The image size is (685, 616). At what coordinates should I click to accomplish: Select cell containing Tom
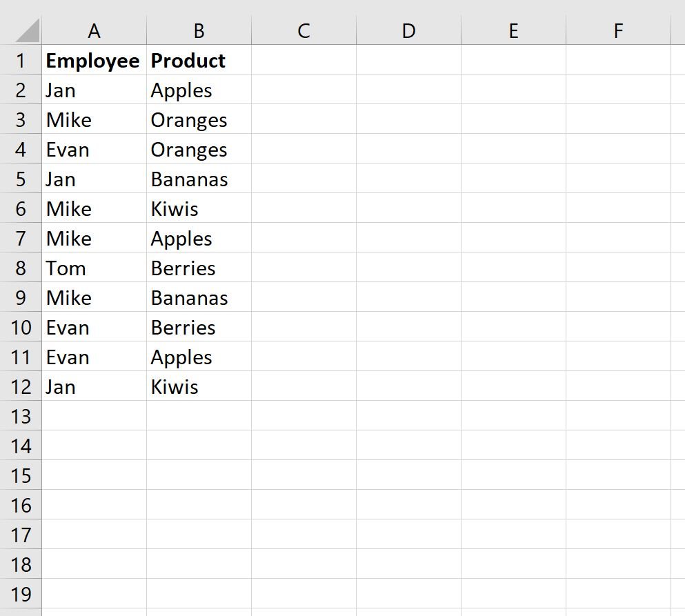tap(94, 268)
